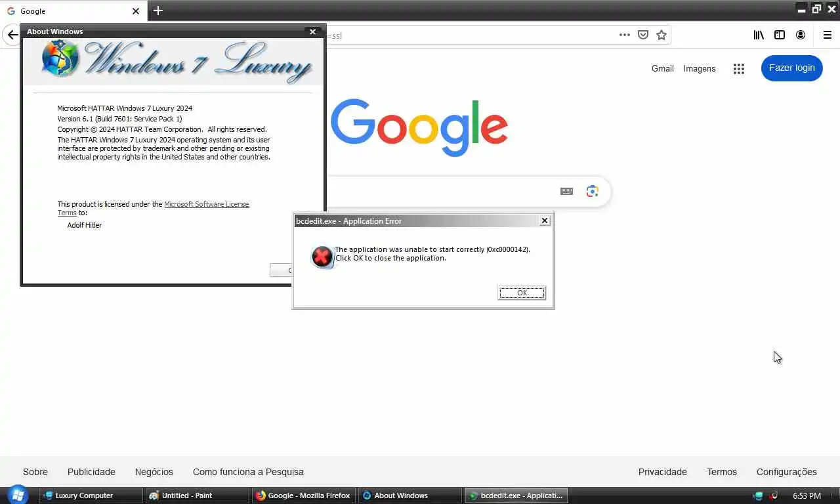Viewport: 840px width, 504px height.
Task: Open the Privacidade footer link
Action: click(x=663, y=472)
